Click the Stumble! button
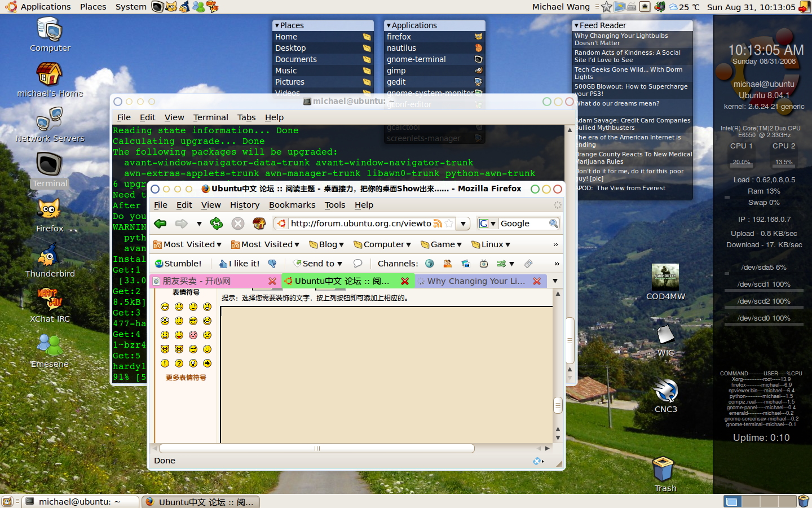 (x=178, y=264)
